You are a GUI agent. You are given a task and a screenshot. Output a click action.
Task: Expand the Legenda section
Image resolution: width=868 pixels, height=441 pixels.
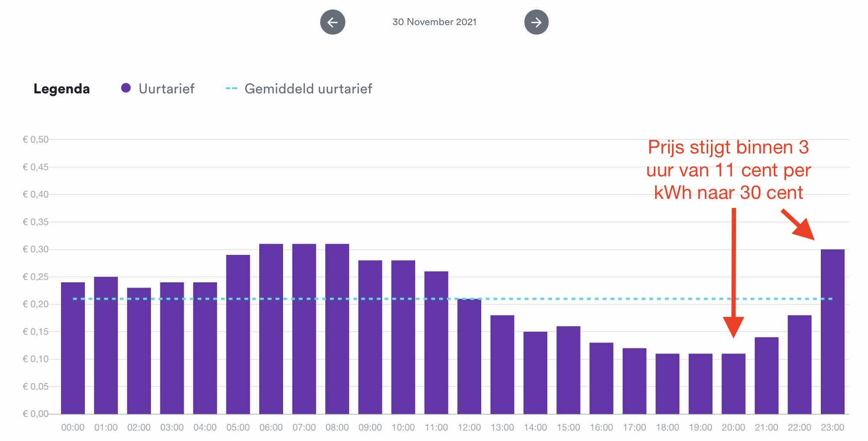point(62,89)
